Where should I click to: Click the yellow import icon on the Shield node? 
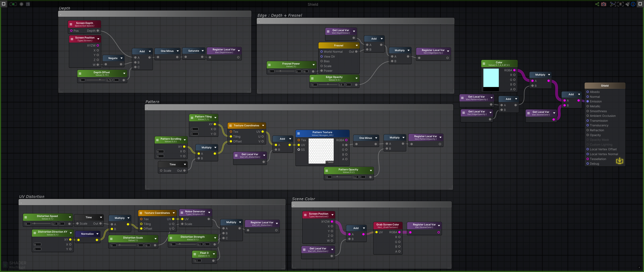click(619, 161)
